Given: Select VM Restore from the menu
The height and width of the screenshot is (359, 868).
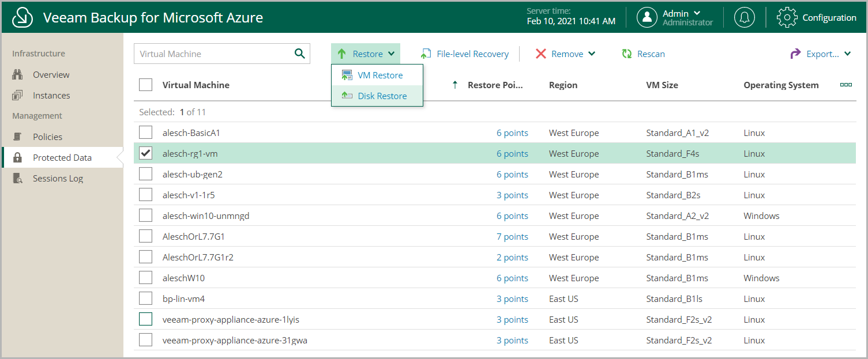Looking at the screenshot, I should 377,75.
